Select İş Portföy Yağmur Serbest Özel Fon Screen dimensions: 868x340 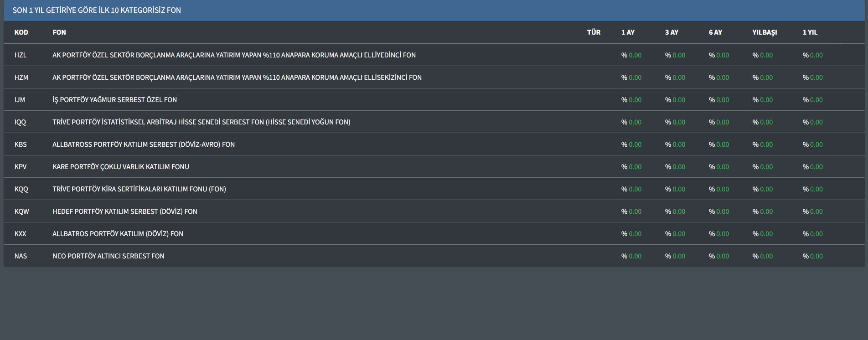point(114,100)
